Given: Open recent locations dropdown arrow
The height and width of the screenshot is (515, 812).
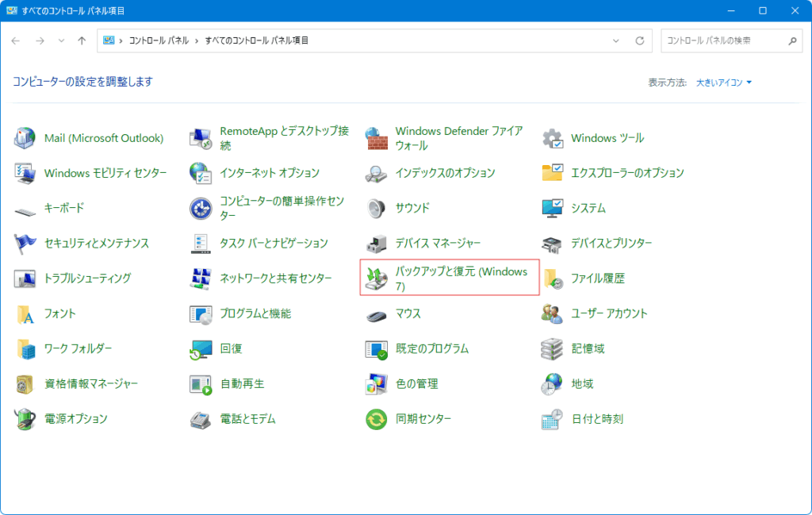Looking at the screenshot, I should pos(61,40).
